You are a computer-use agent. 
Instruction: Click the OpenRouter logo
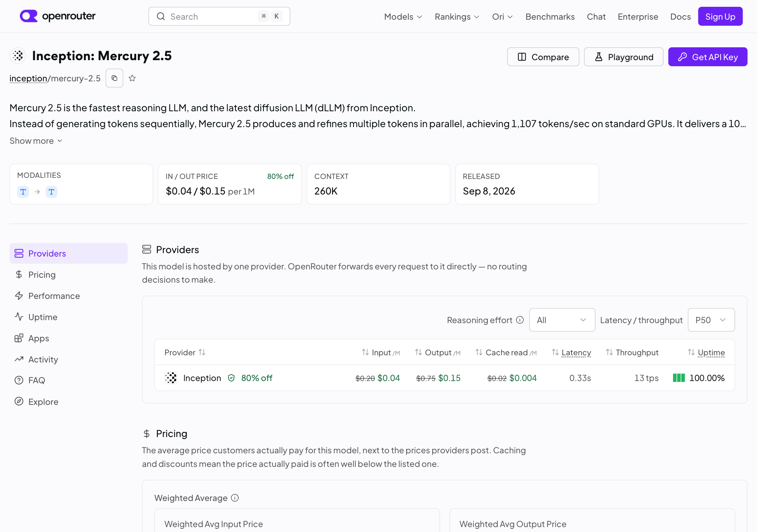[58, 16]
